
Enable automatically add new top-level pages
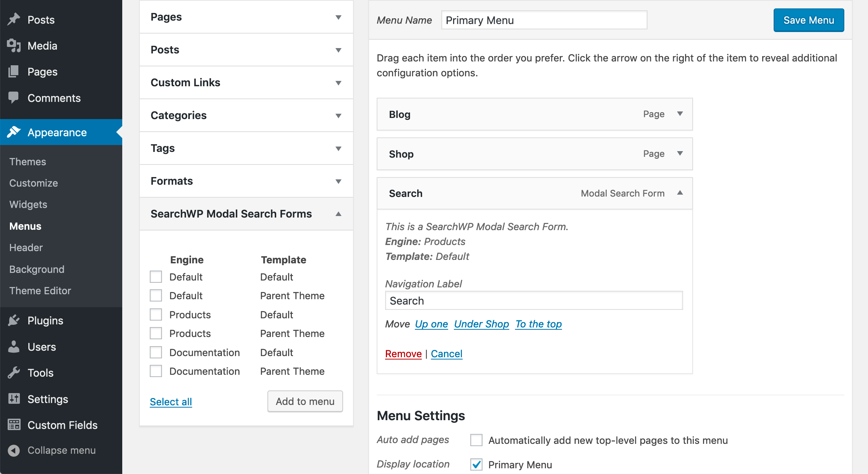click(476, 440)
